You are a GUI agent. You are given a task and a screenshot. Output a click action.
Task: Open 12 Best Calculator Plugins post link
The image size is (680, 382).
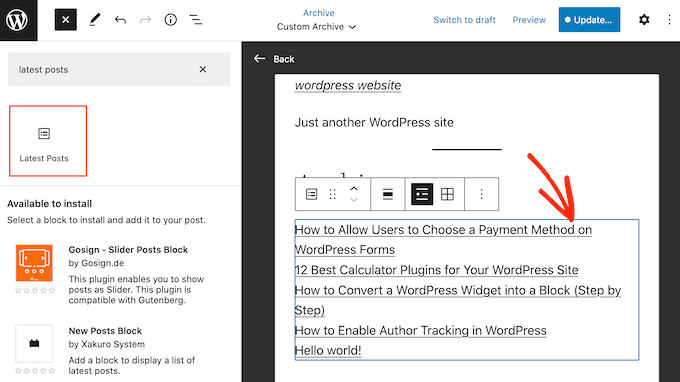(436, 270)
